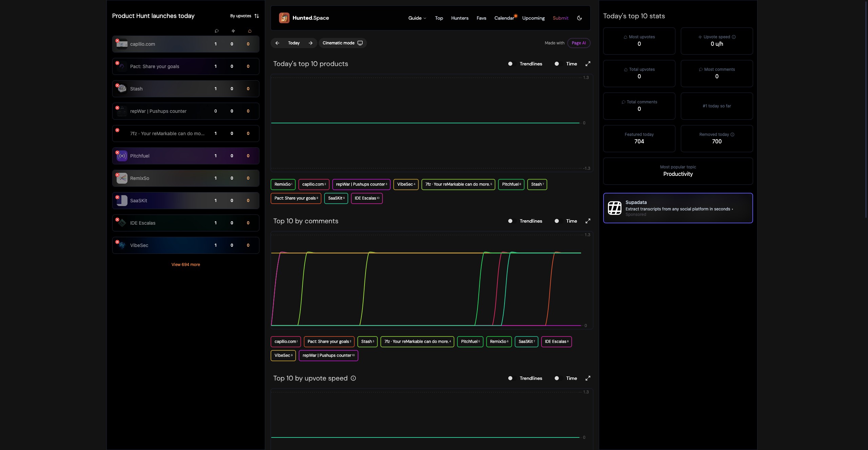Click View 694 more link
Image resolution: width=868 pixels, height=450 pixels.
tap(186, 265)
